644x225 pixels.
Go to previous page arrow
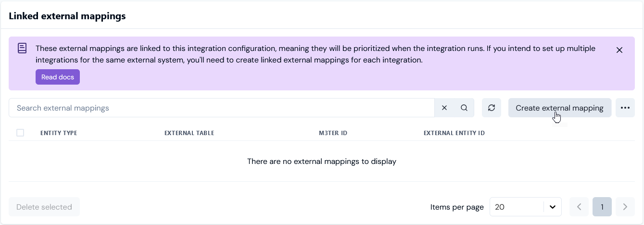[579, 207]
